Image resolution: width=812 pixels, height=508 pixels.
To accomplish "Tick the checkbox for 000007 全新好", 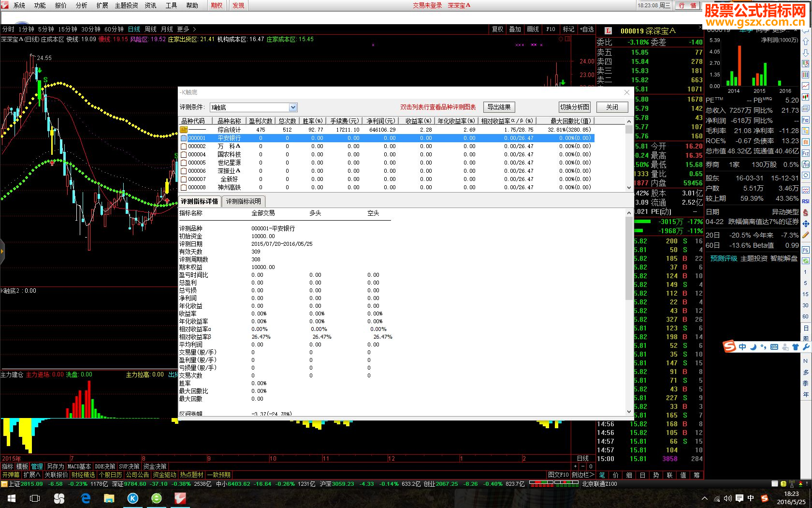I will [x=184, y=179].
